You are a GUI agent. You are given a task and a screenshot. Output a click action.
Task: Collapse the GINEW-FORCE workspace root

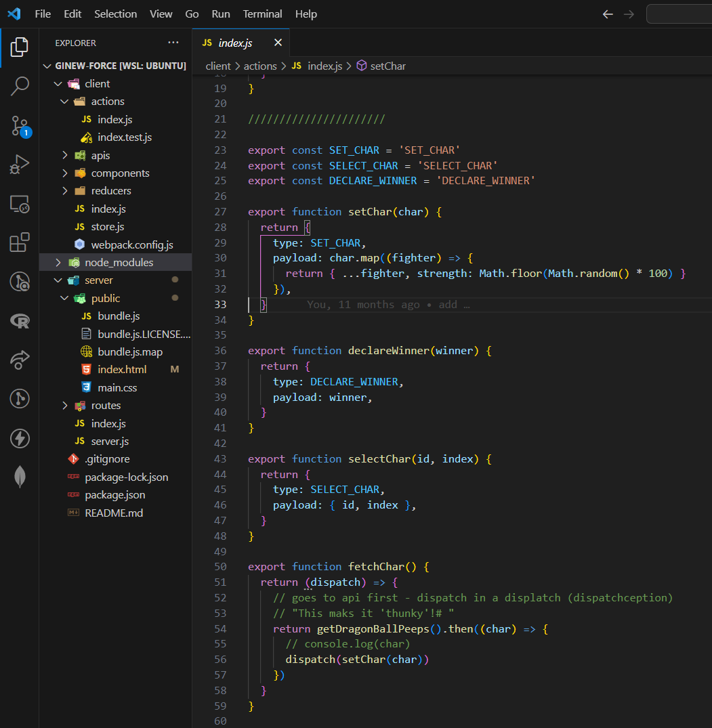[x=47, y=66]
